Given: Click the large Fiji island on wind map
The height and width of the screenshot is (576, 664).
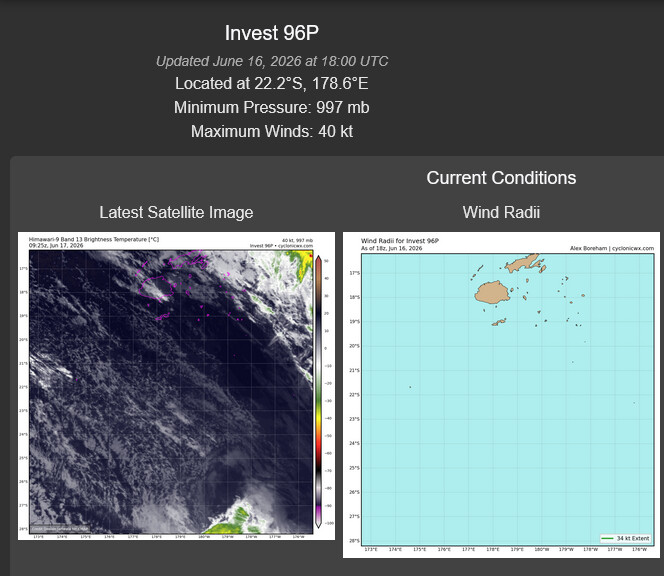Looking at the screenshot, I should pos(492,292).
